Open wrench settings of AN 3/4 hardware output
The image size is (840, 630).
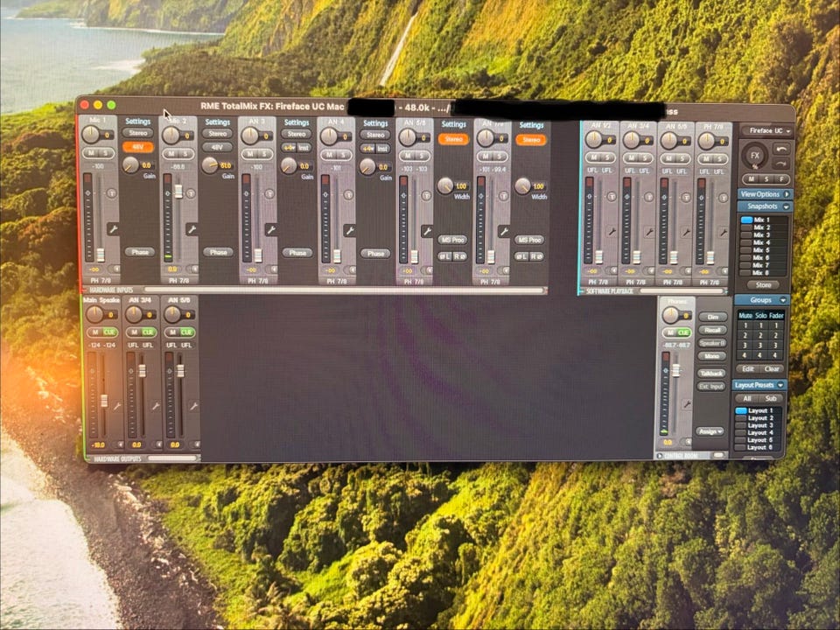(156, 407)
